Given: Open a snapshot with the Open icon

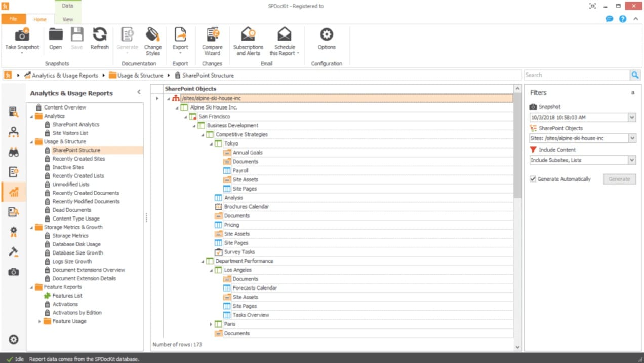Looking at the screenshot, I should (x=55, y=35).
